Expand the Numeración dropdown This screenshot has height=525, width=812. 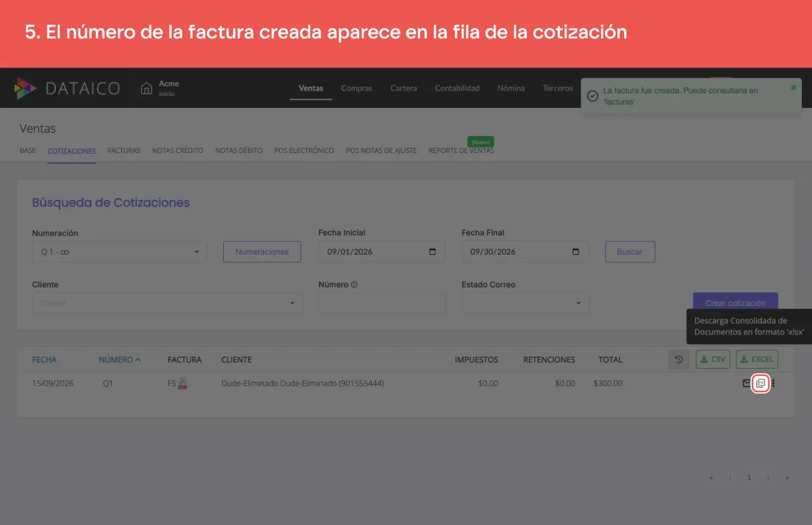pyautogui.click(x=120, y=251)
